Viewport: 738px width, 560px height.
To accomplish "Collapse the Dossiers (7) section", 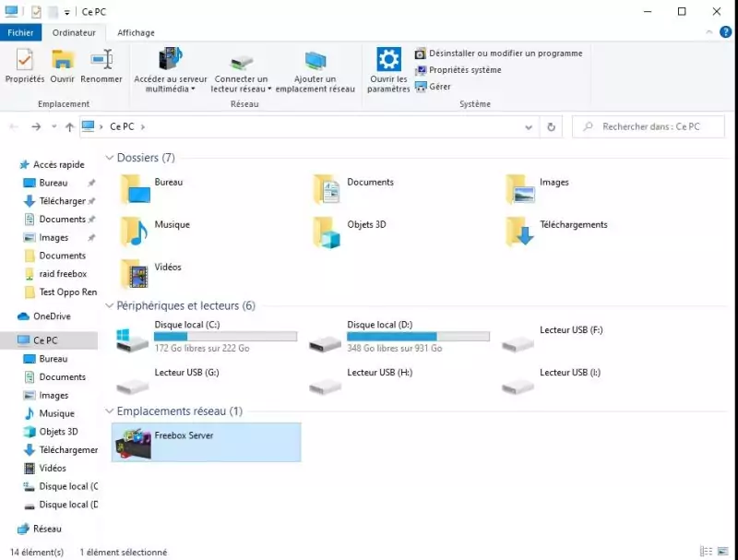I will pos(110,158).
